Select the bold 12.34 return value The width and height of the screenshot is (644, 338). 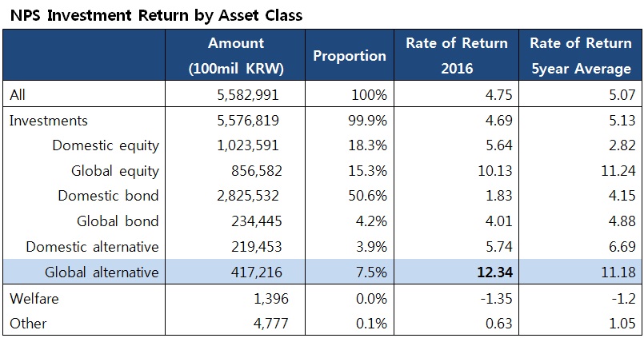click(495, 272)
